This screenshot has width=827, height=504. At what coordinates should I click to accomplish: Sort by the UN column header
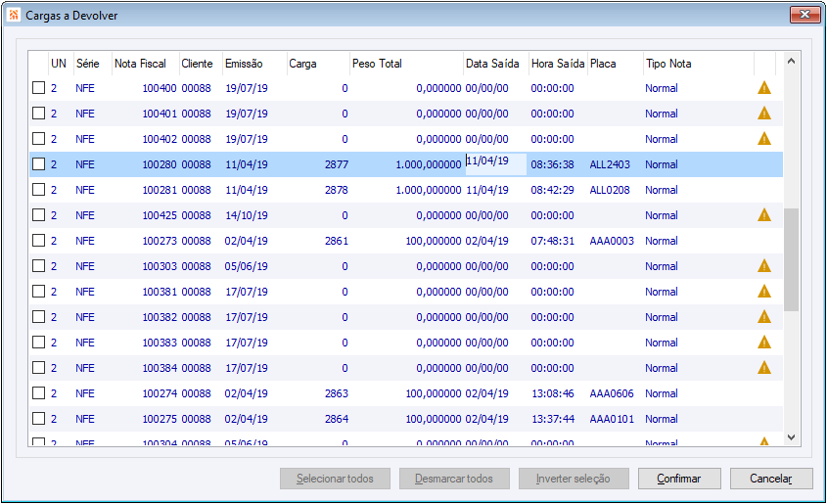pos(59,64)
